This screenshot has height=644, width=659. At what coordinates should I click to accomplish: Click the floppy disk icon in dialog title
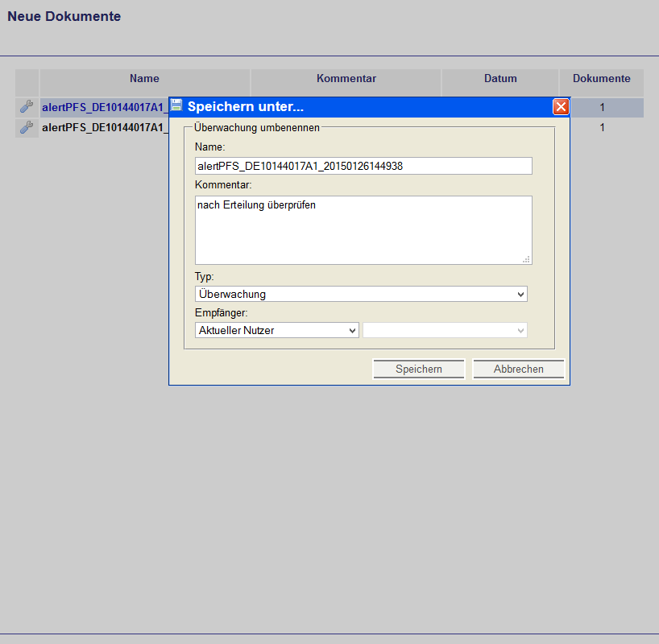point(176,105)
